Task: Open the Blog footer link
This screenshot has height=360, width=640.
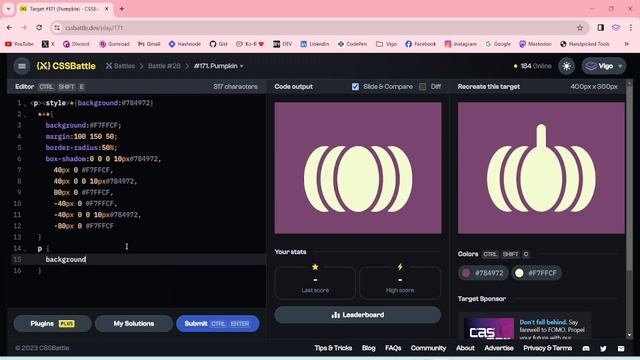Action: click(x=368, y=348)
